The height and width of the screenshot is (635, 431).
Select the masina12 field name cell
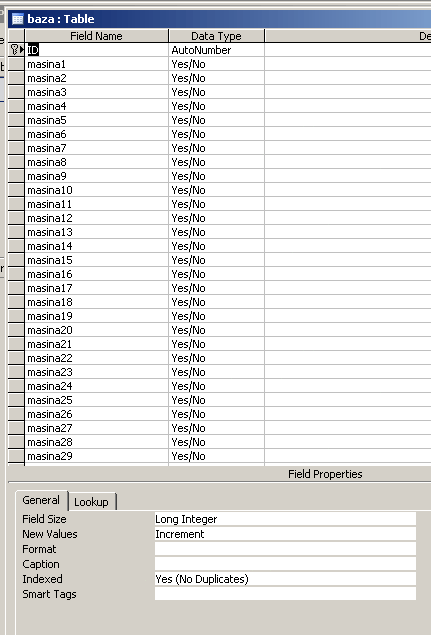(96, 218)
